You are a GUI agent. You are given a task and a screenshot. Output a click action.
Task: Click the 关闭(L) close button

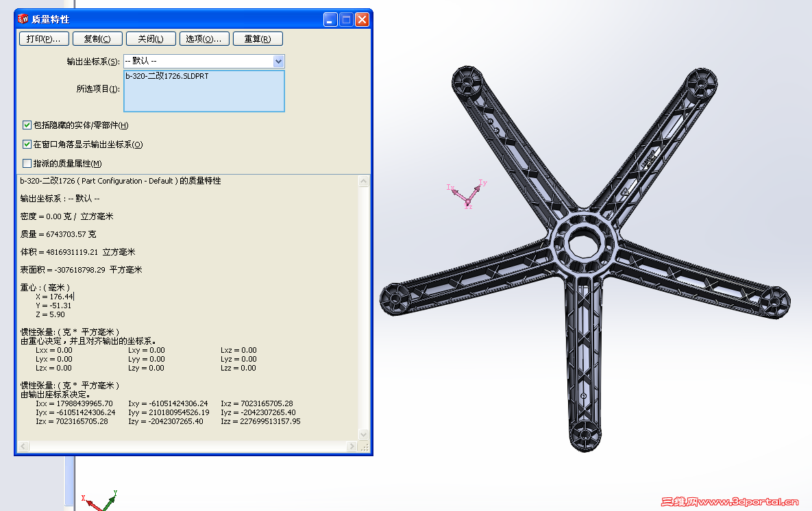(x=151, y=39)
